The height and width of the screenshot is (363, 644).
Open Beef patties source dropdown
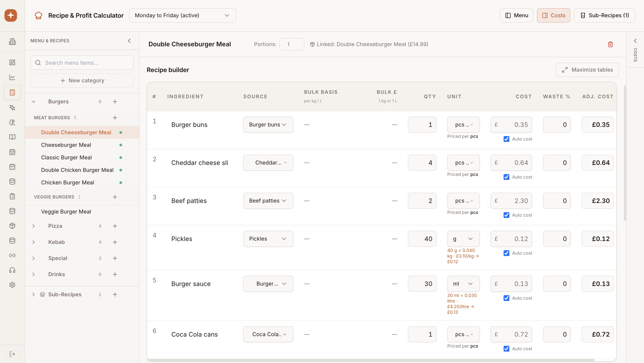pyautogui.click(x=268, y=201)
